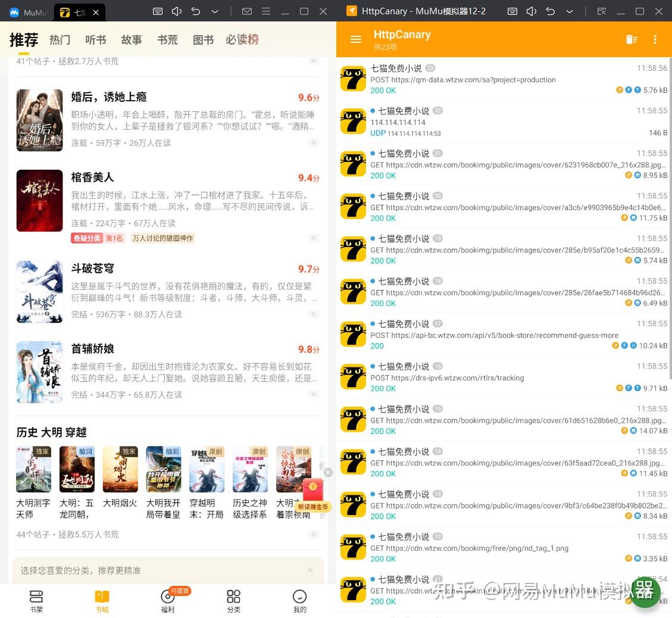The image size is (672, 618).
Task: Select the 书架 bookshelf icon in bottom navigation
Action: [x=36, y=600]
